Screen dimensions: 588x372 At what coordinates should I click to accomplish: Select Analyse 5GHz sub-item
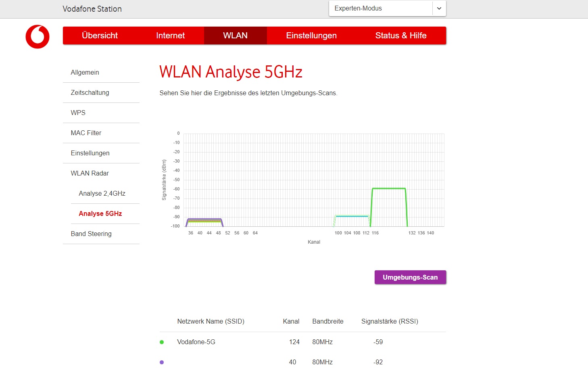point(100,214)
